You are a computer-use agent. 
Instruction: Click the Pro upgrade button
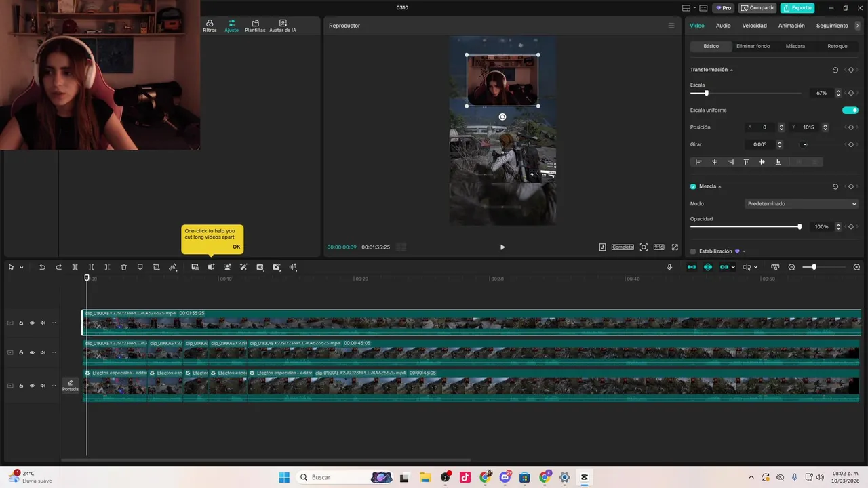(723, 8)
